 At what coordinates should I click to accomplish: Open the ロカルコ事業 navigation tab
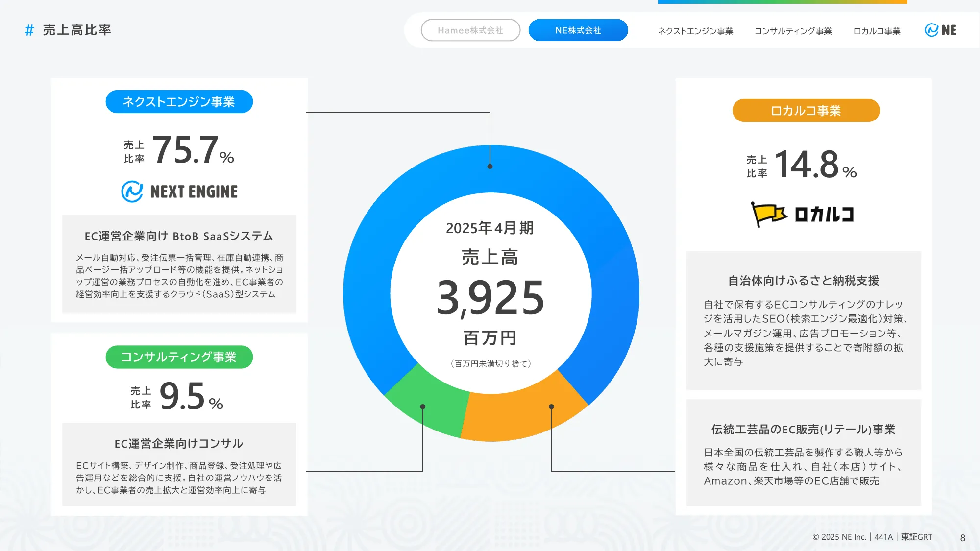click(877, 31)
